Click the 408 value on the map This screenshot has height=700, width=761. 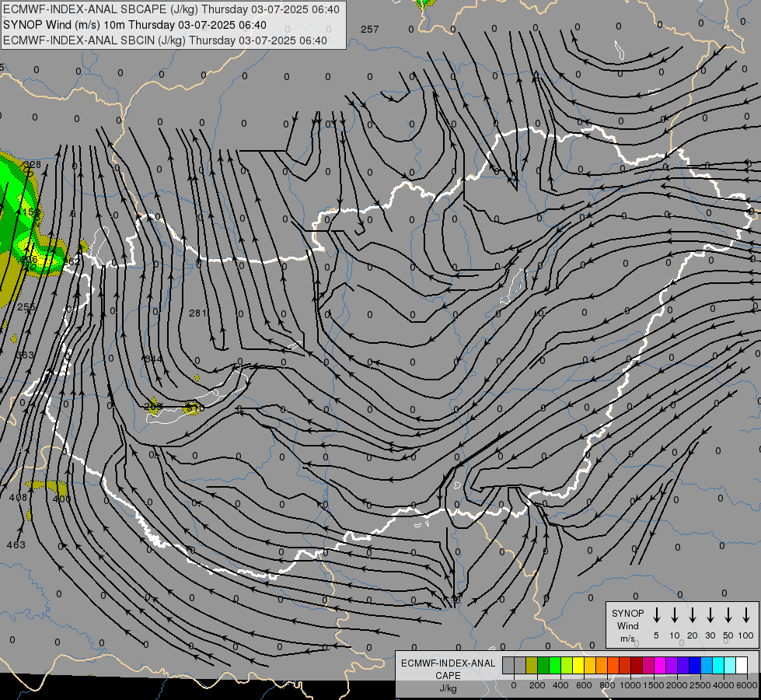click(x=18, y=498)
